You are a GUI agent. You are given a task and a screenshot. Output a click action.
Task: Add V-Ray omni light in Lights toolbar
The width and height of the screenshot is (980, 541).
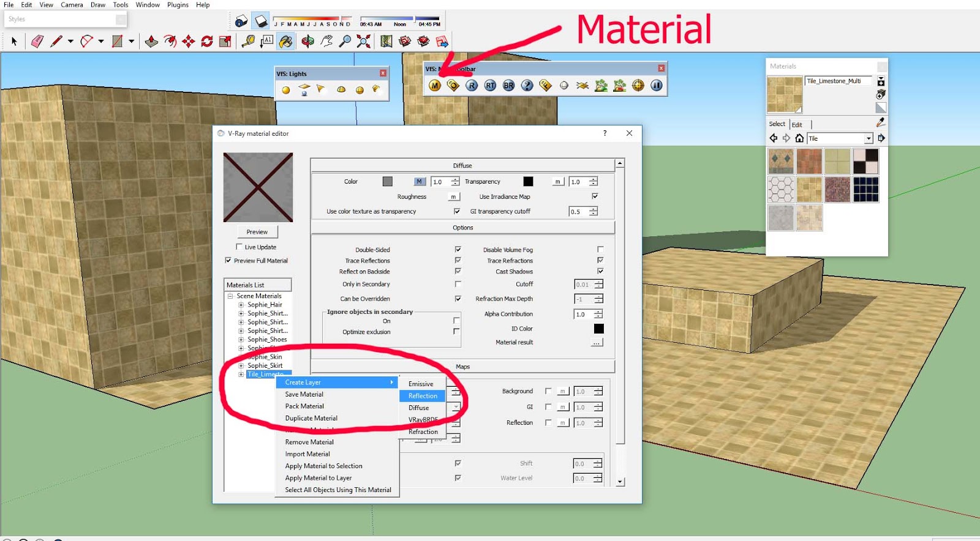click(x=286, y=90)
